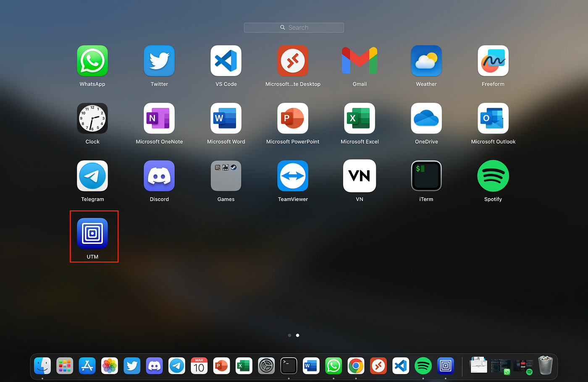The width and height of the screenshot is (588, 382).
Task: Click the Remote Desktop icon in the Dock
Action: (378, 366)
